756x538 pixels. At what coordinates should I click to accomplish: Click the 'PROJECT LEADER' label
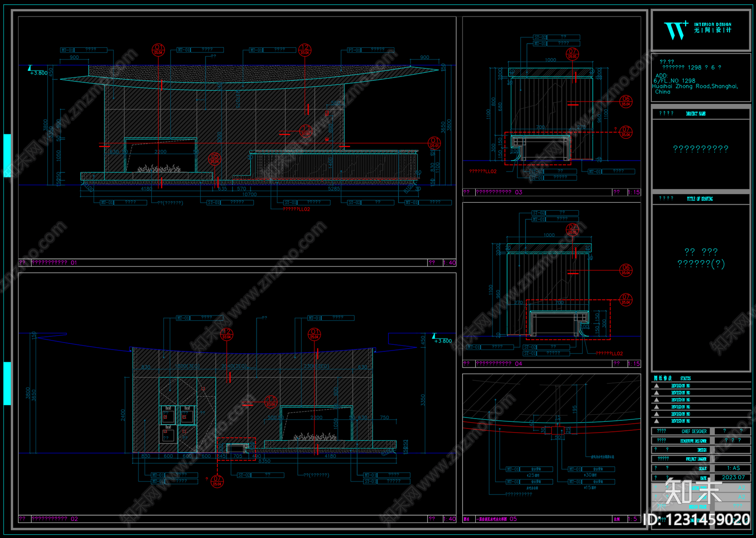[x=696, y=459]
